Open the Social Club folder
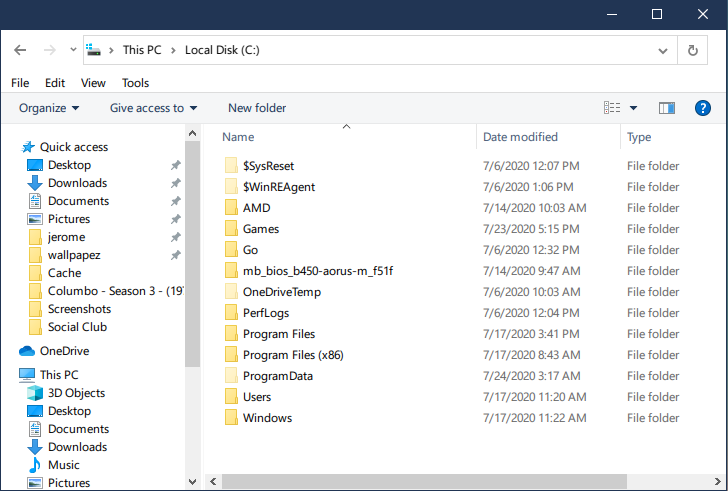This screenshot has height=491, width=728. point(78,327)
